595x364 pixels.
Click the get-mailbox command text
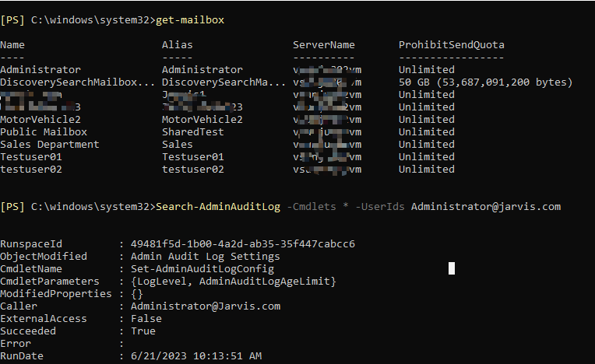(x=190, y=19)
